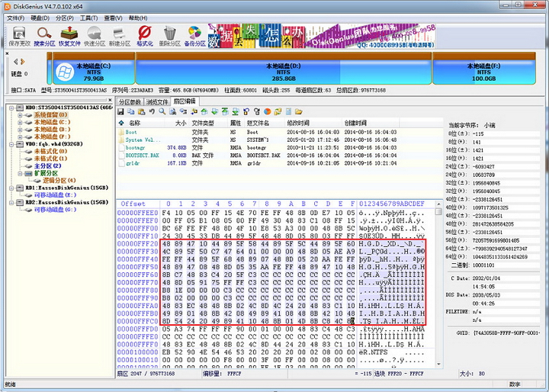Image resolution: width=549 pixels, height=392 pixels.
Task: Sort the file list by 修改时间 column
Action: [299, 123]
